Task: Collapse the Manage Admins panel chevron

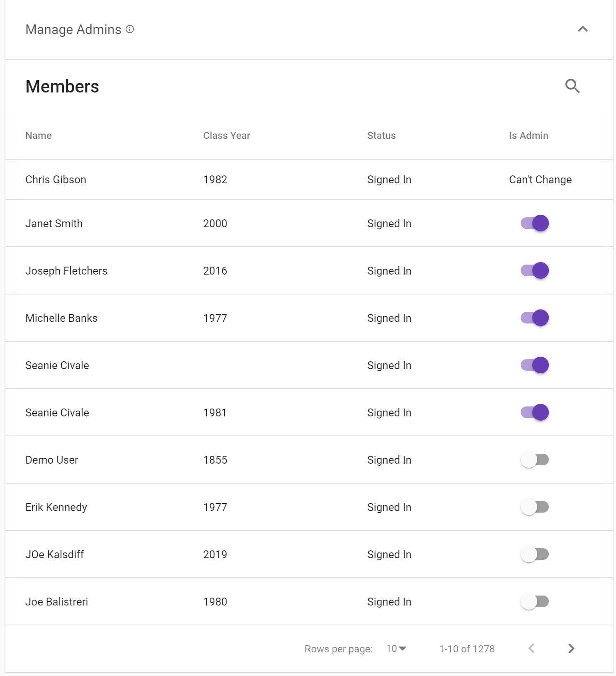Action: tap(583, 29)
